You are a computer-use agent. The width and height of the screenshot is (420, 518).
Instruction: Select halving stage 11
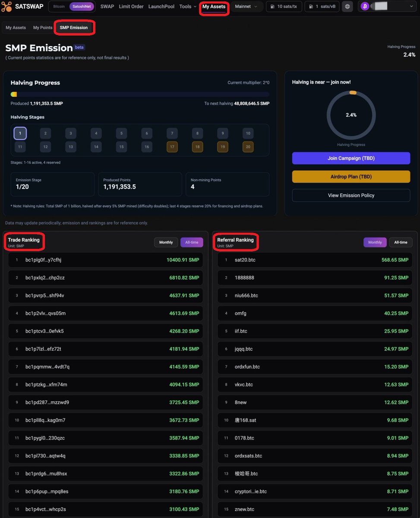point(20,147)
